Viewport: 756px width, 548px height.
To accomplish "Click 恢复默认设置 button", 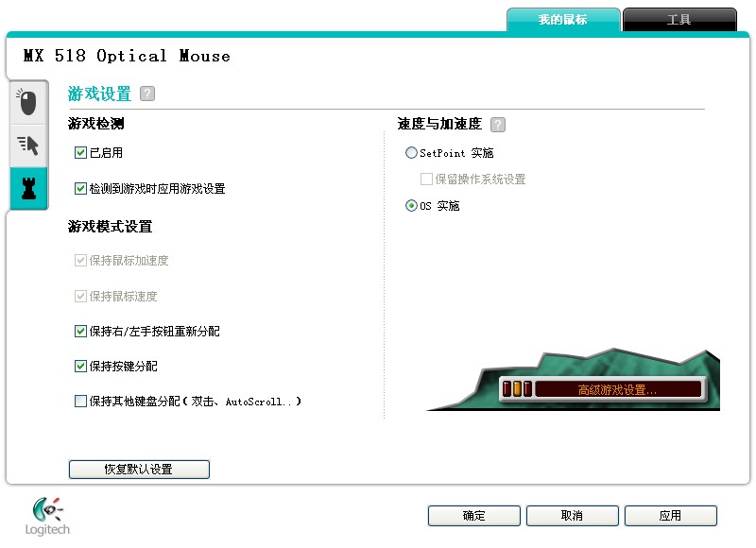I will (x=139, y=469).
